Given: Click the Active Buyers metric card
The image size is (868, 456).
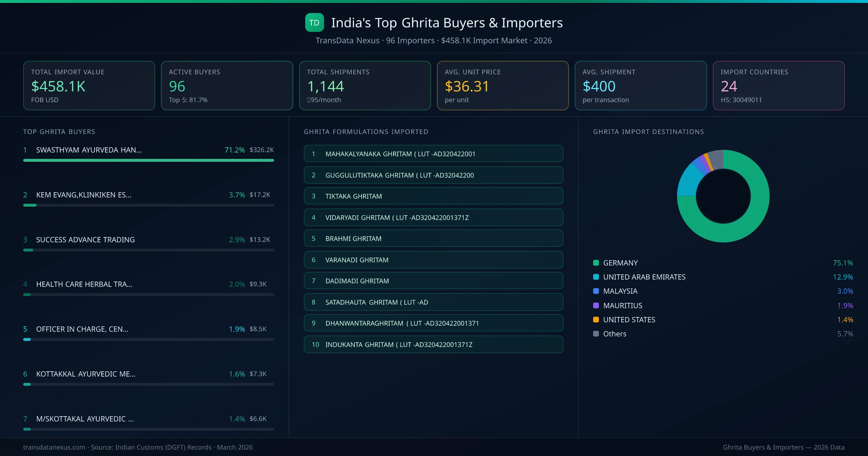Looking at the screenshot, I should click(227, 85).
